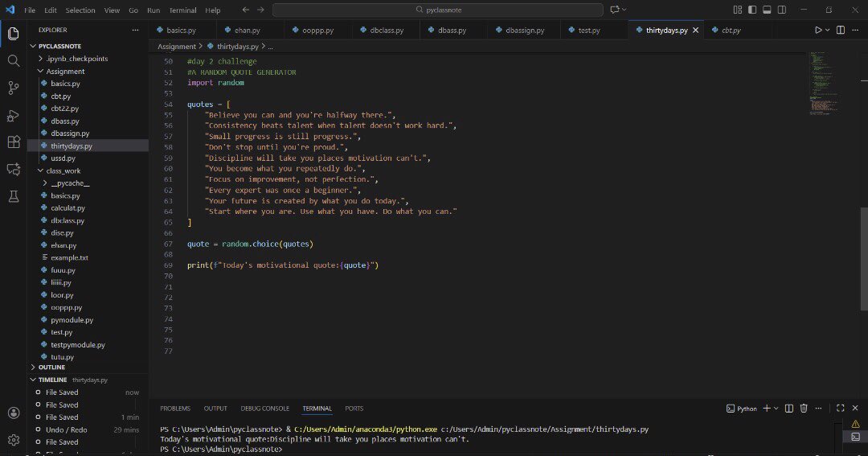This screenshot has width=868, height=456.
Task: Show the PORTS panel tab
Action: [x=354, y=409]
